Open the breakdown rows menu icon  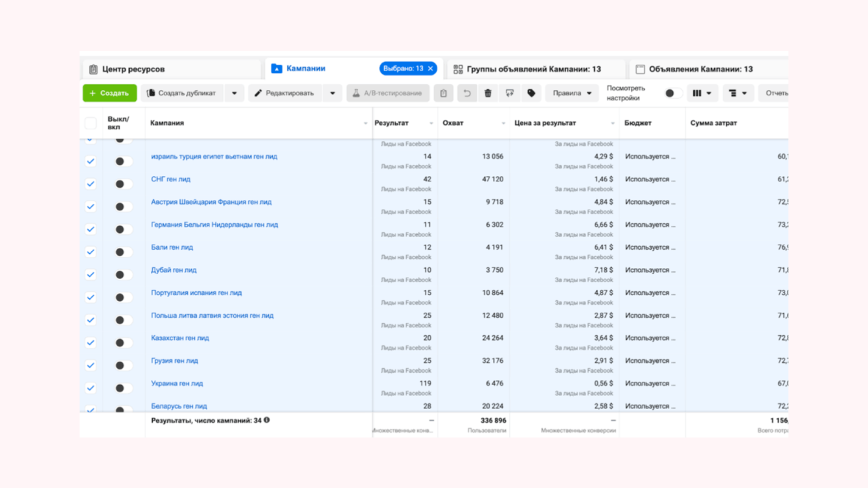[737, 93]
